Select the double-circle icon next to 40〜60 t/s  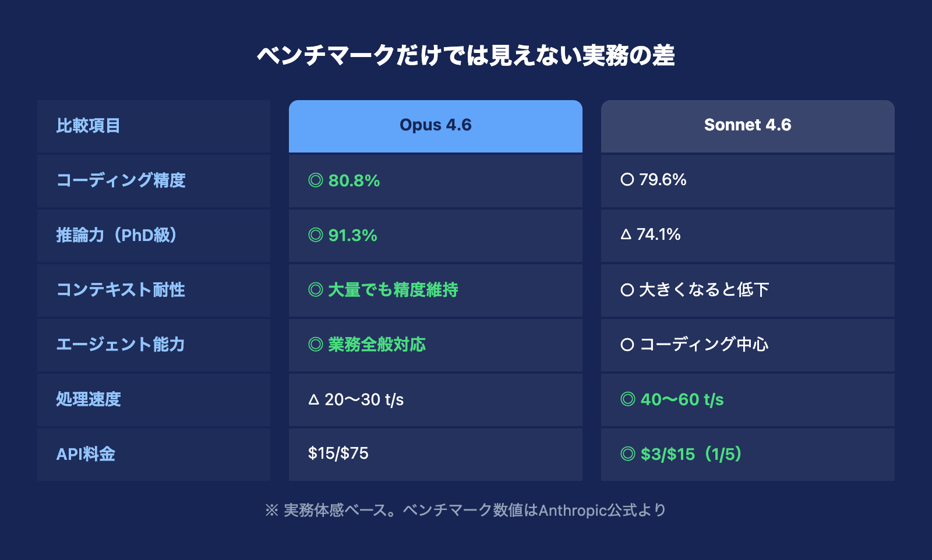coord(628,399)
